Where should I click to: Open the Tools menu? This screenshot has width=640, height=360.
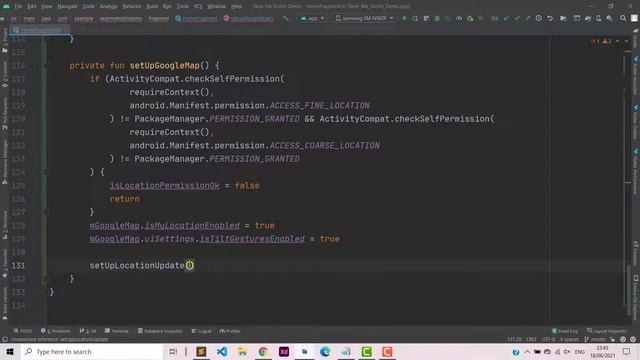182,6
